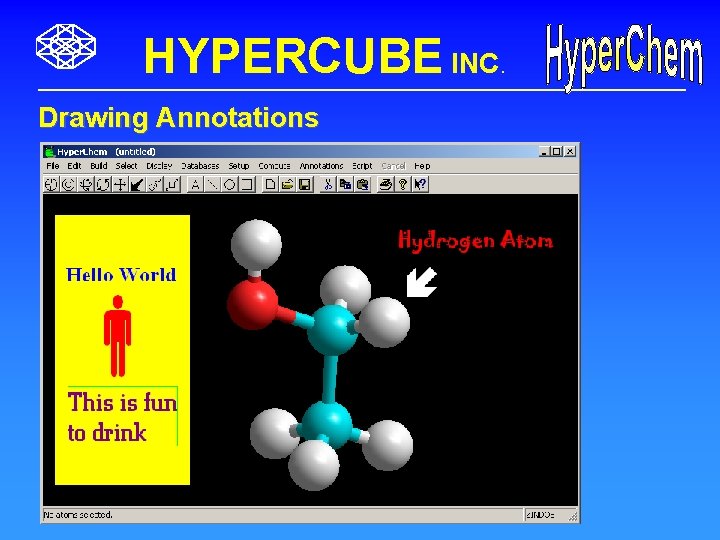Open the Databases menu
720x540 pixels.
[x=200, y=166]
